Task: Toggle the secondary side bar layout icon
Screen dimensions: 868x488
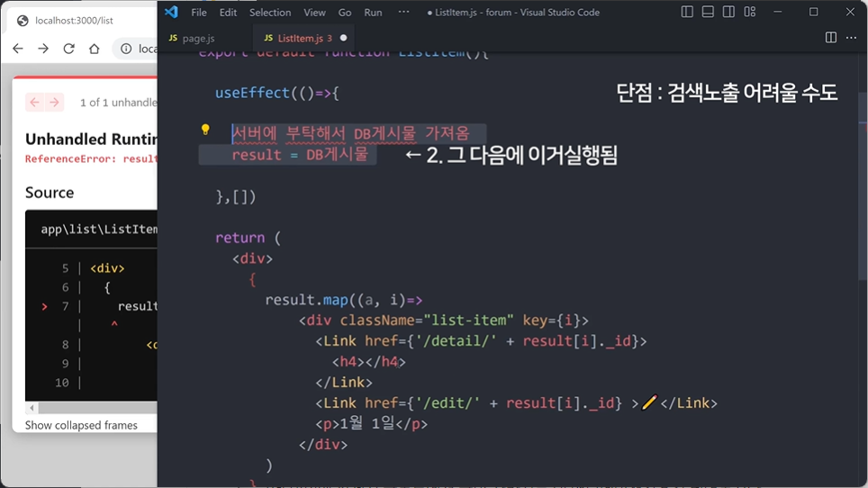Action: pos(728,12)
